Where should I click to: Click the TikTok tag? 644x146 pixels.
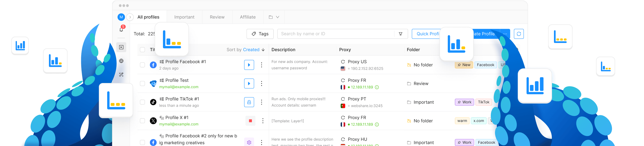click(483, 102)
